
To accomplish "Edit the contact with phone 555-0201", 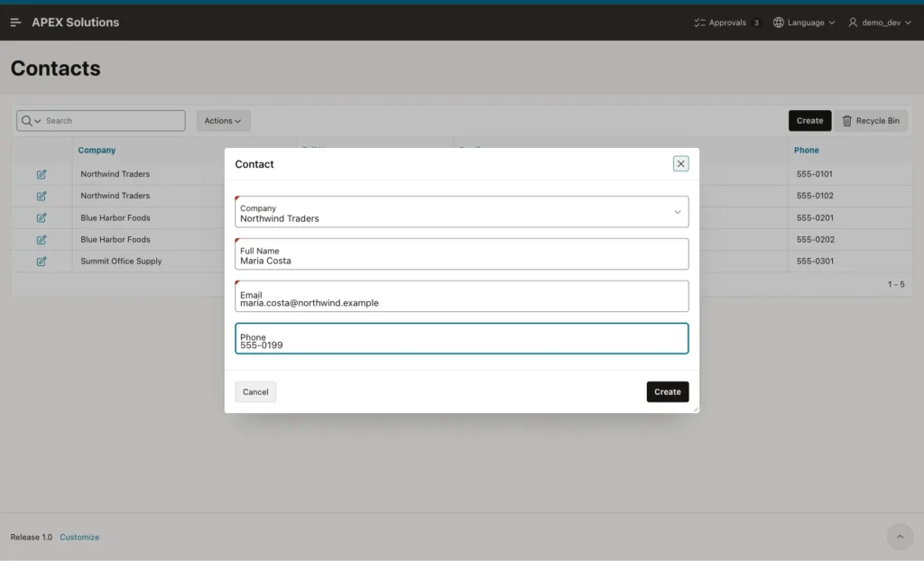I will click(x=42, y=218).
